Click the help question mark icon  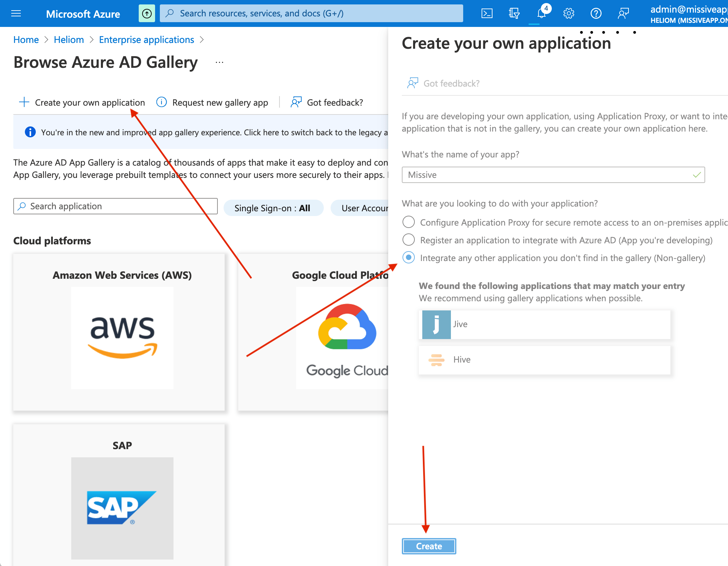[596, 14]
